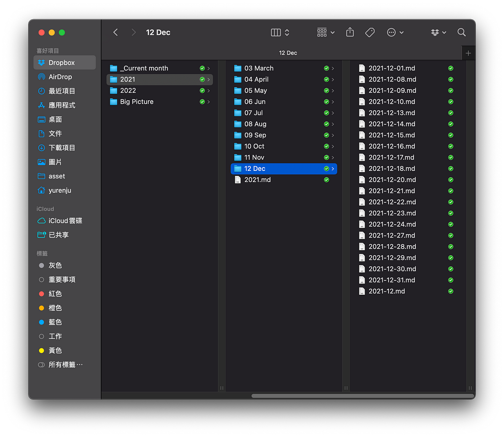This screenshot has height=437, width=504.
Task: Select Dropbox in the sidebar favorites
Action: point(61,63)
